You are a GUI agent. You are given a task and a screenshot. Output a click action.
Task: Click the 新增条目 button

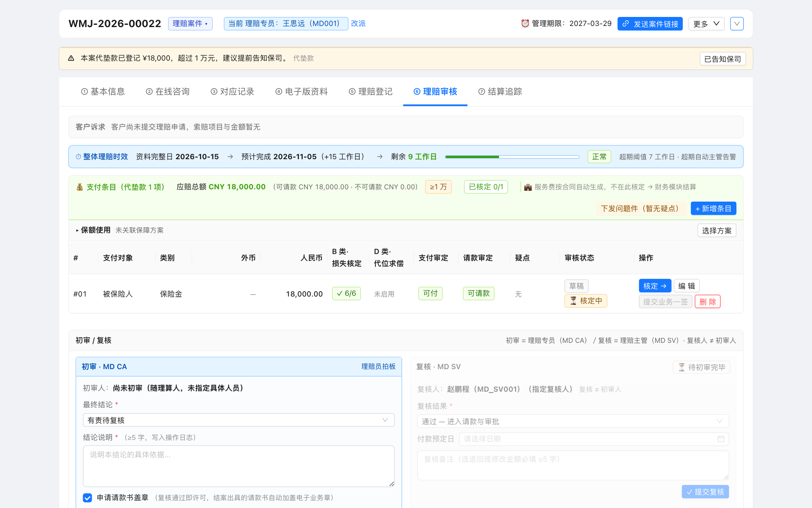tap(713, 208)
